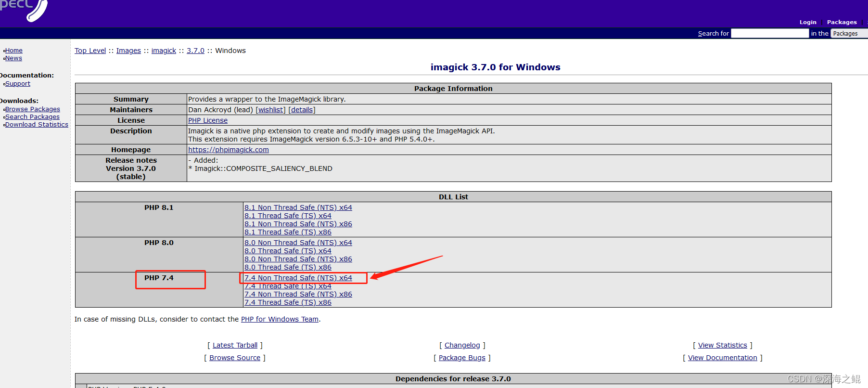The height and width of the screenshot is (388, 868).
Task: Select 'Provides a wrapper to the ImageMagick library.' text
Action: click(267, 99)
